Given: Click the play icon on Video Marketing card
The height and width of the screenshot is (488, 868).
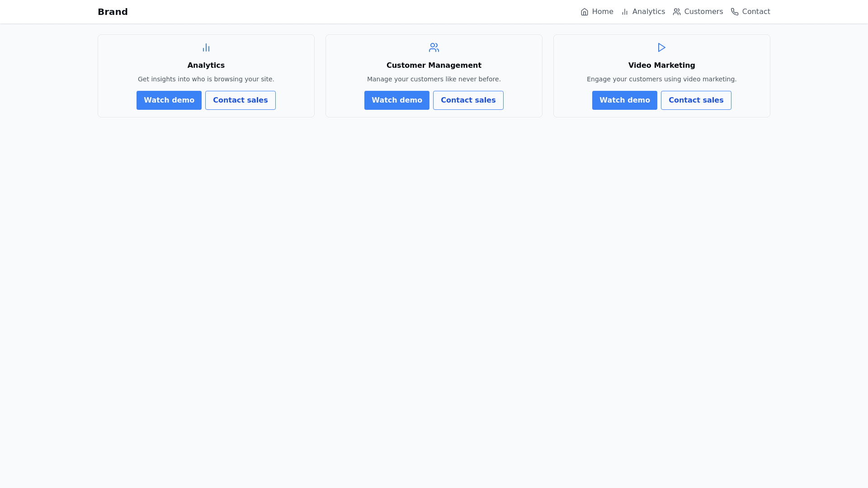Looking at the screenshot, I should click(661, 47).
